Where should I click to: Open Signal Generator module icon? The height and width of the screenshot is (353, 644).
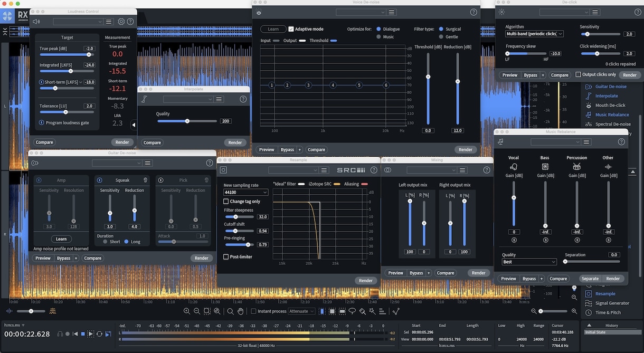pos(589,303)
